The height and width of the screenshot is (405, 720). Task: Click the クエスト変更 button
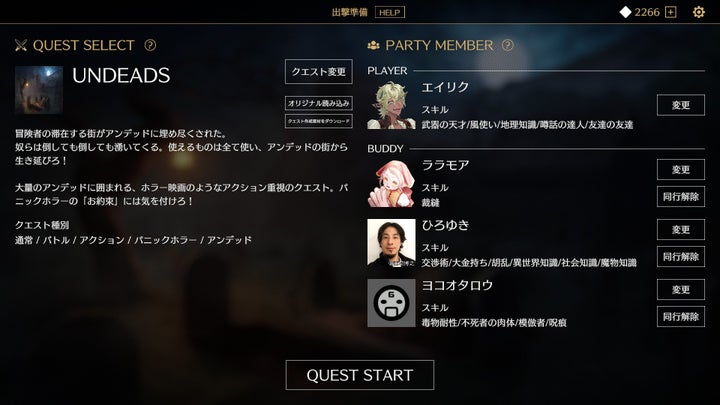click(319, 72)
